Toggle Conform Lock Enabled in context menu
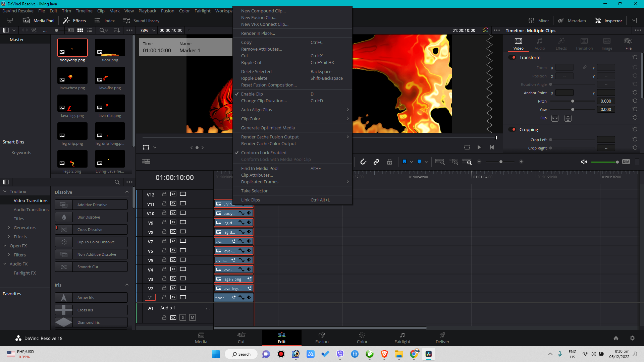The height and width of the screenshot is (362, 644). click(x=292, y=153)
